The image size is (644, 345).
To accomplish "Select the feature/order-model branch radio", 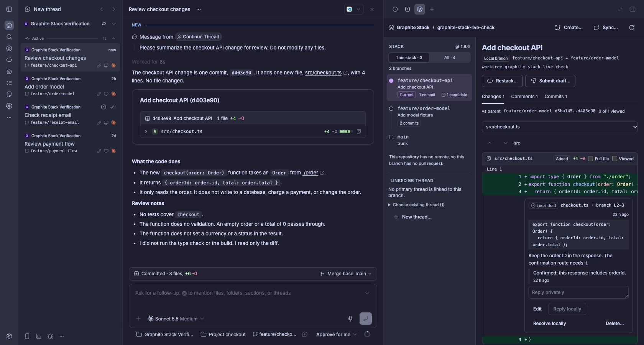I will click(x=391, y=109).
